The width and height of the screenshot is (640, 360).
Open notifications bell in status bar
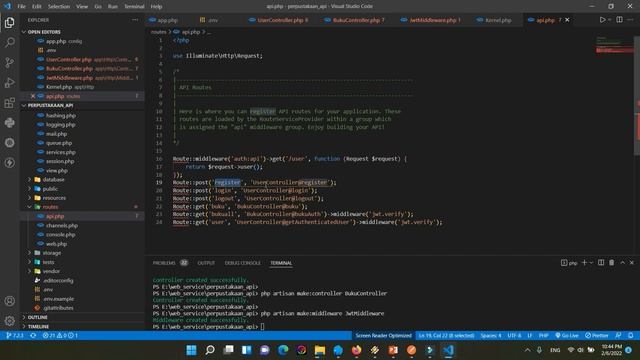click(x=631, y=336)
